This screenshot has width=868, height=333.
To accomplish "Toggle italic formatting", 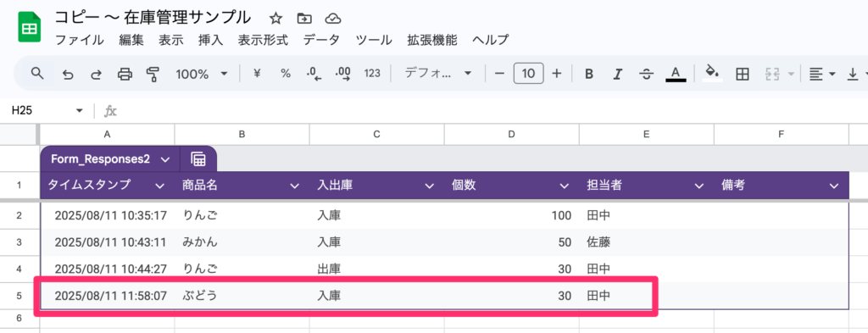I will [618, 74].
